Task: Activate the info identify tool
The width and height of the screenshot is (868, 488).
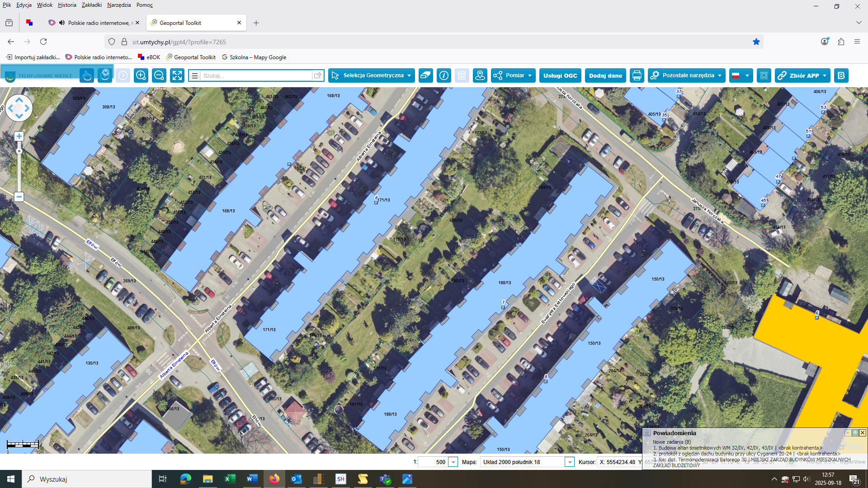Action: tap(444, 75)
